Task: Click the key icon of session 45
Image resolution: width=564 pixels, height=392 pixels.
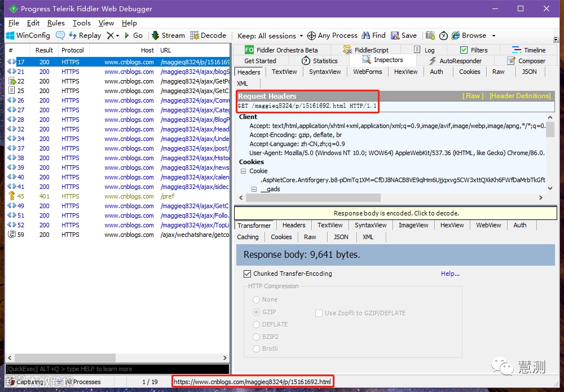Action: pyautogui.click(x=11, y=196)
